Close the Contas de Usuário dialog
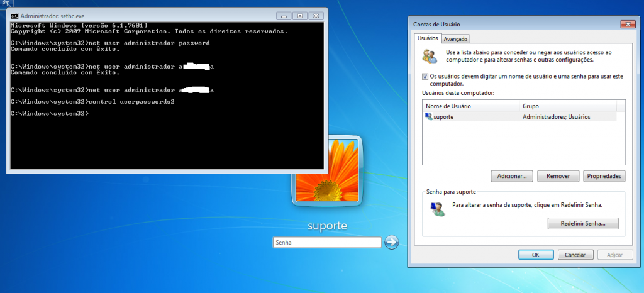 point(628,25)
